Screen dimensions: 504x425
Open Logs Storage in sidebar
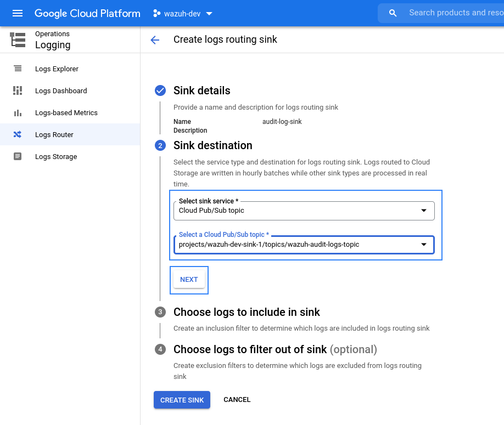click(x=70, y=157)
